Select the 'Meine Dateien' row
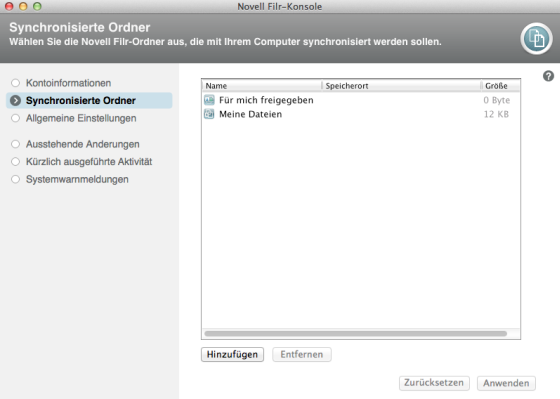Viewport: 560px width, 399px height. pos(361,114)
